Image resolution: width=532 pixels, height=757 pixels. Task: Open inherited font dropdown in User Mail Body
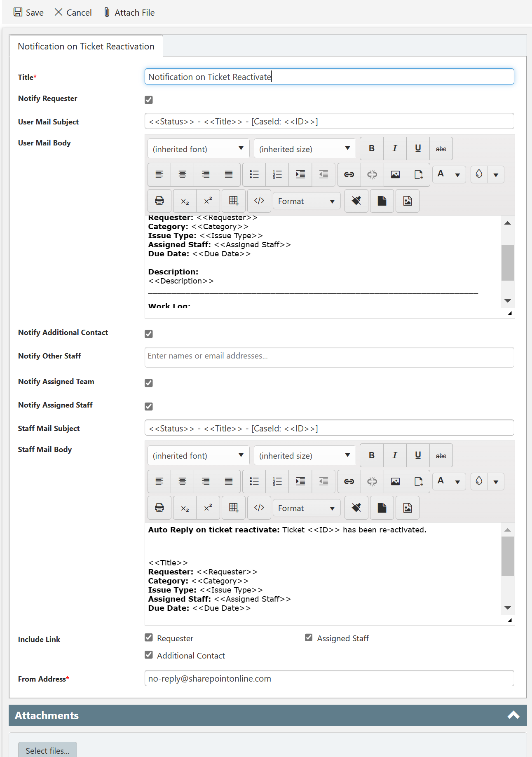click(x=198, y=149)
